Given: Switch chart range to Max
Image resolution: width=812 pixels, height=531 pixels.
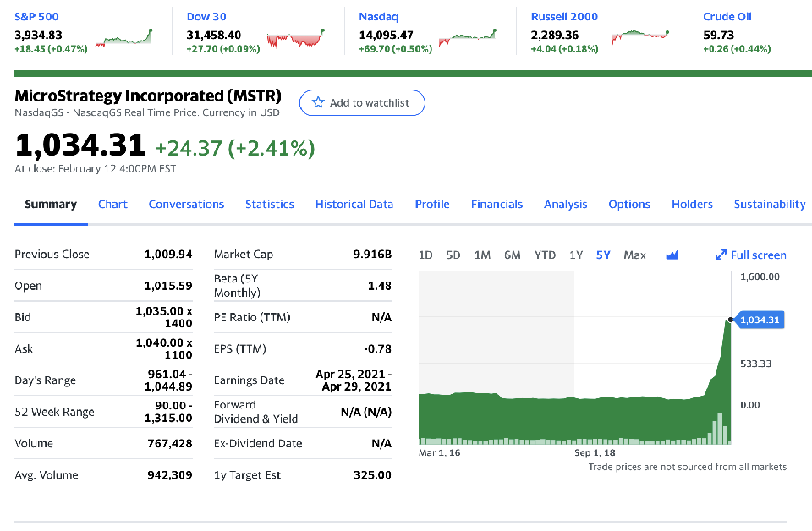Looking at the screenshot, I should (x=634, y=255).
